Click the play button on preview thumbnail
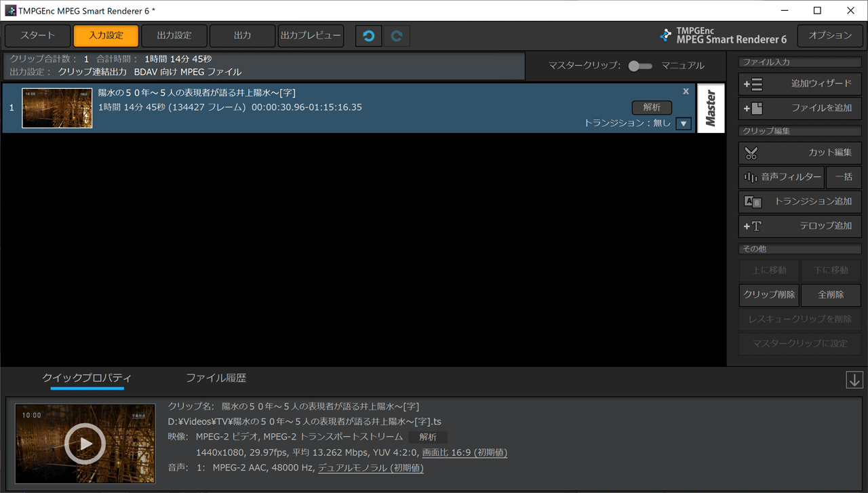 pos(85,444)
